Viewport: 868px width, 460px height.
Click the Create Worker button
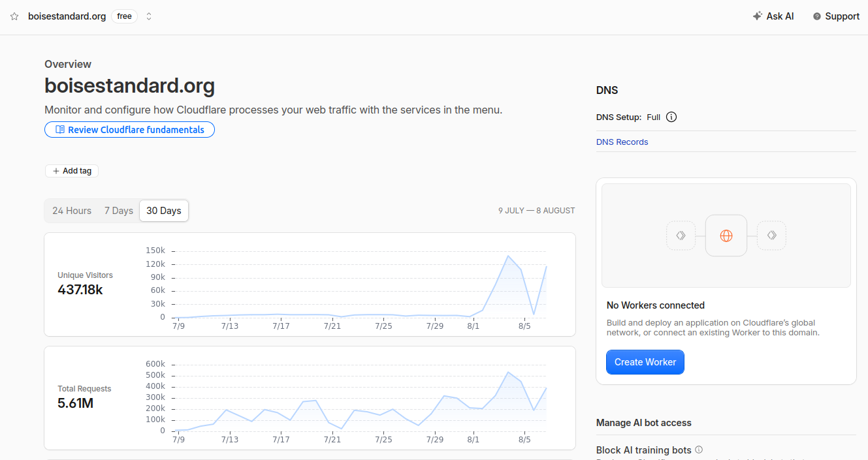point(645,362)
